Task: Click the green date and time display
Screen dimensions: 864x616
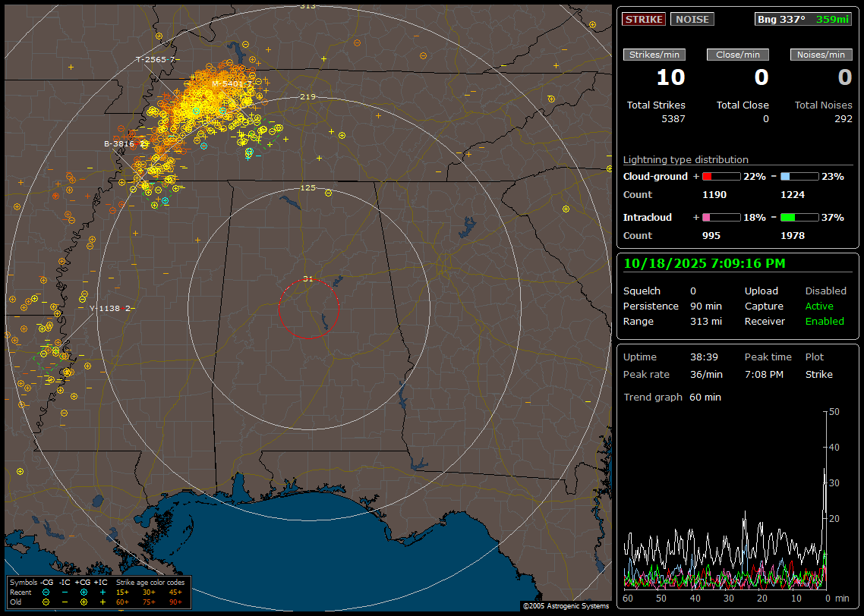Action: tap(704, 263)
